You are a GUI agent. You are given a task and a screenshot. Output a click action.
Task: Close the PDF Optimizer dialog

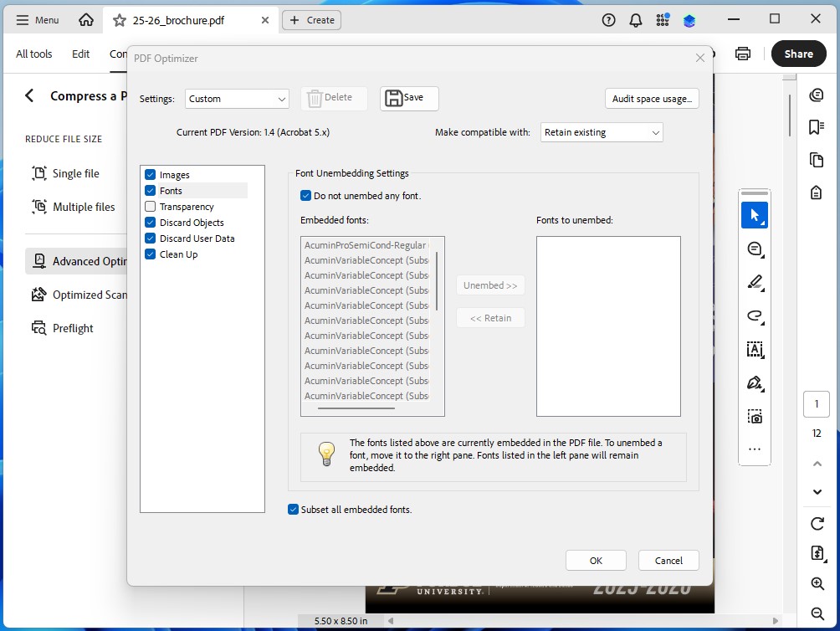pyautogui.click(x=699, y=58)
